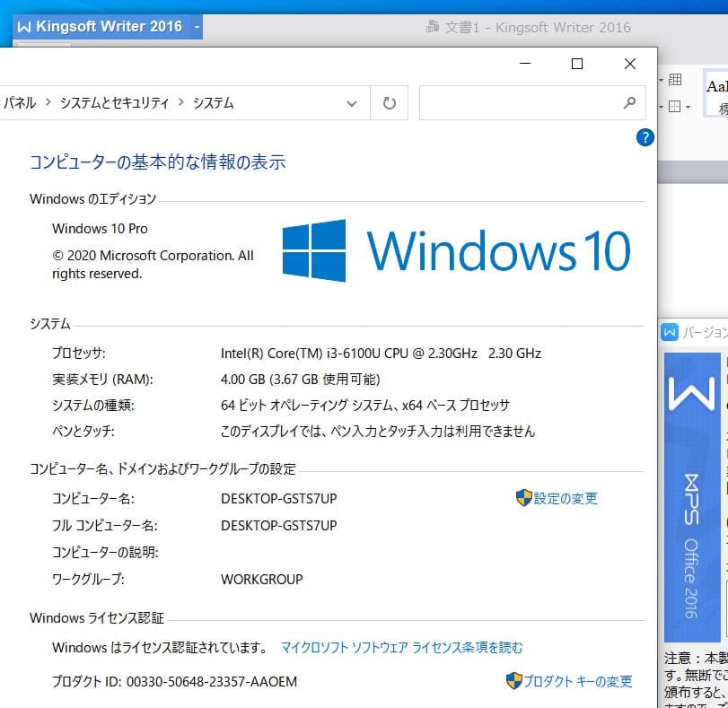728x708 pixels.
Task: Click the document icon beside 文書1 title
Action: 433,26
